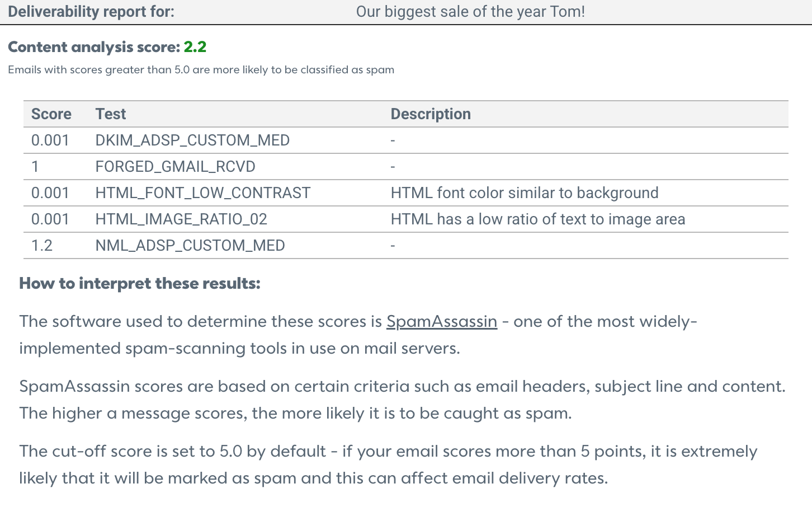Click the content analysis score 2.2

195,47
